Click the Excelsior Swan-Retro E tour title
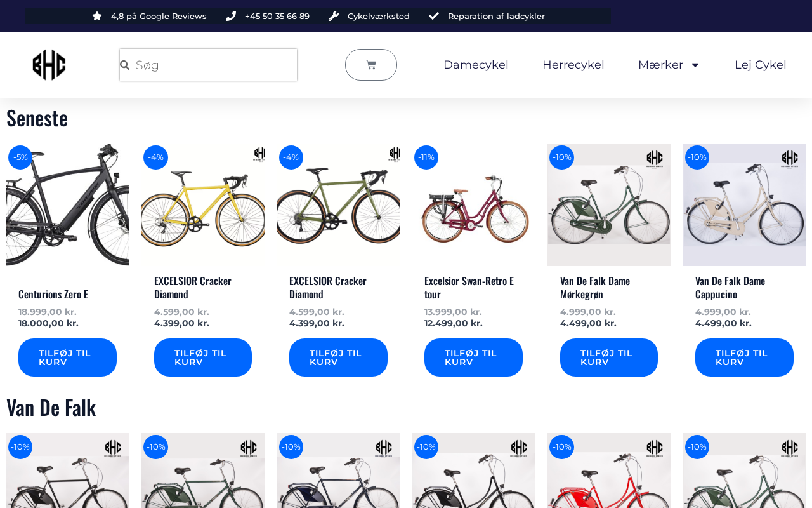 click(469, 287)
